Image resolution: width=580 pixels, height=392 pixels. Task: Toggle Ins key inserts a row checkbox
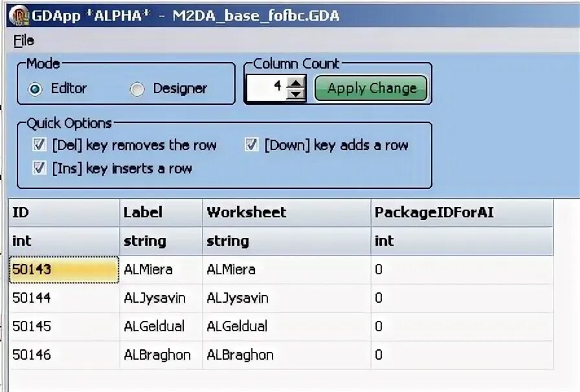pos(39,168)
